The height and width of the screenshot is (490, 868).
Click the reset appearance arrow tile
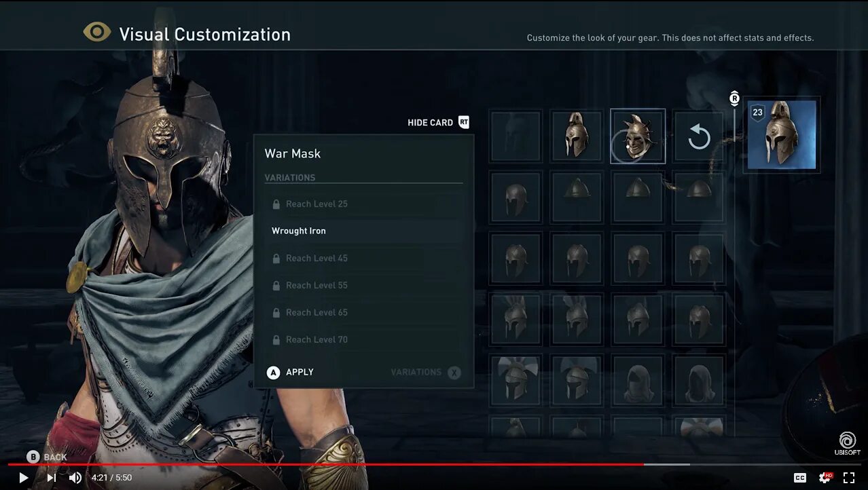[699, 137]
